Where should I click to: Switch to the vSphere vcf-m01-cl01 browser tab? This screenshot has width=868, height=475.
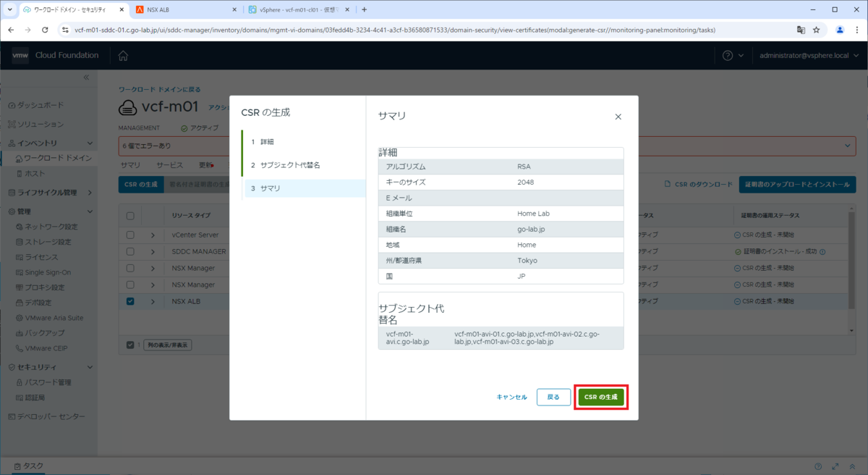pyautogui.click(x=299, y=9)
